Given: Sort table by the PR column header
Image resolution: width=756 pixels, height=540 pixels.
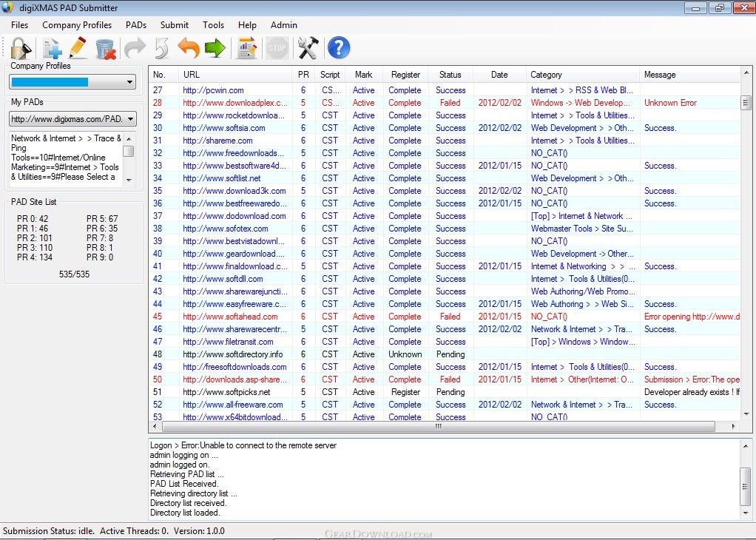Looking at the screenshot, I should click(303, 75).
